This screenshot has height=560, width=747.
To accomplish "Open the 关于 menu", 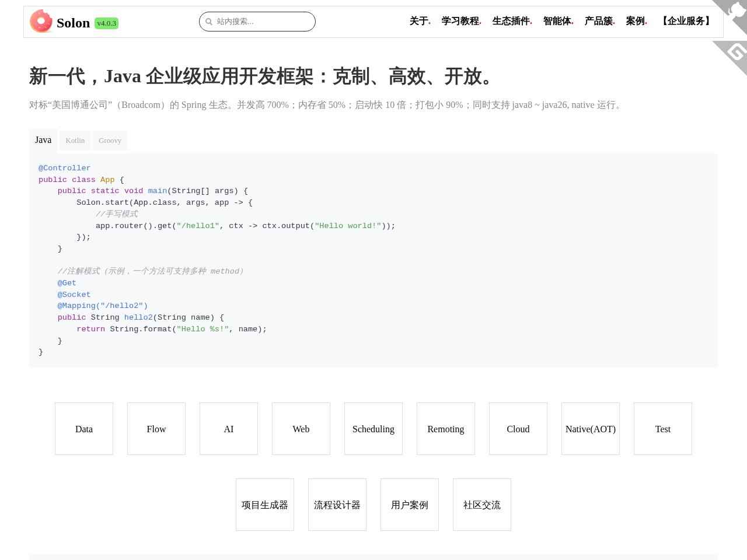I will (420, 21).
